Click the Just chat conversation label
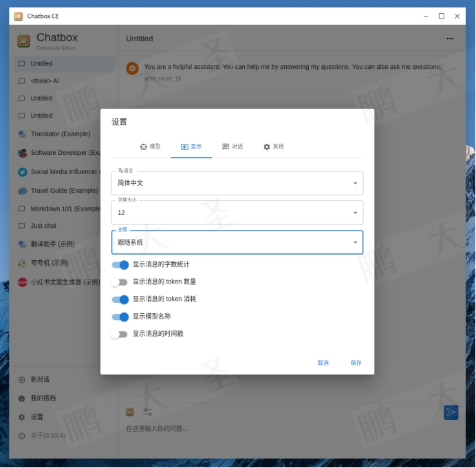 click(x=43, y=226)
